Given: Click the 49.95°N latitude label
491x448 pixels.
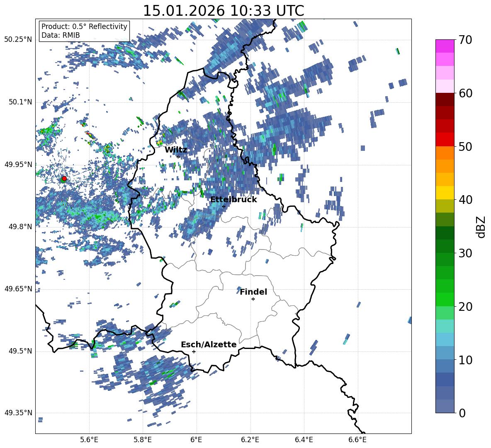Looking at the screenshot, I should click(18, 165).
